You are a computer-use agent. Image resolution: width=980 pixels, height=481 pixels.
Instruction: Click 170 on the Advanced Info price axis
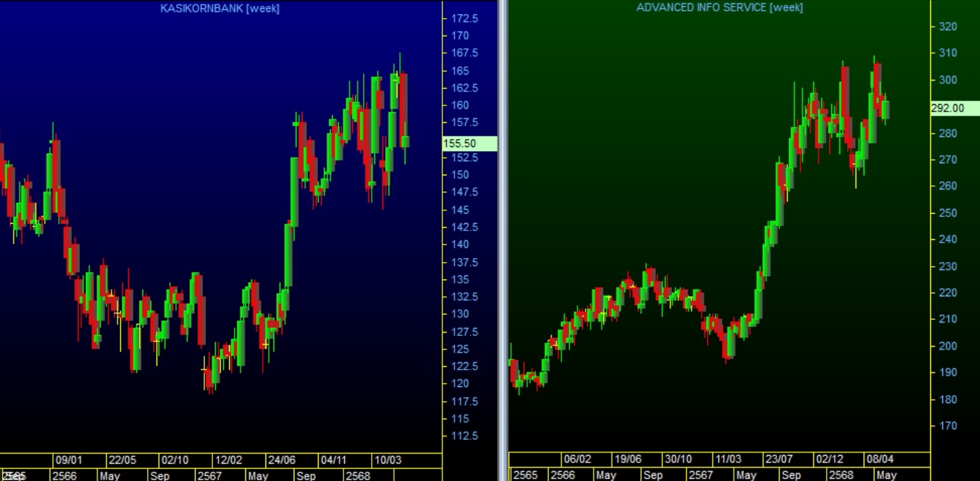coord(948,426)
